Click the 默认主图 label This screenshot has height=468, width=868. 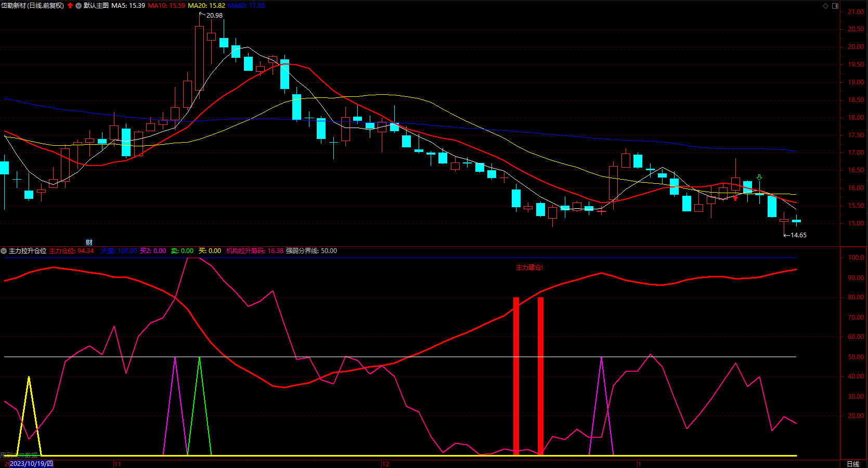coord(96,6)
